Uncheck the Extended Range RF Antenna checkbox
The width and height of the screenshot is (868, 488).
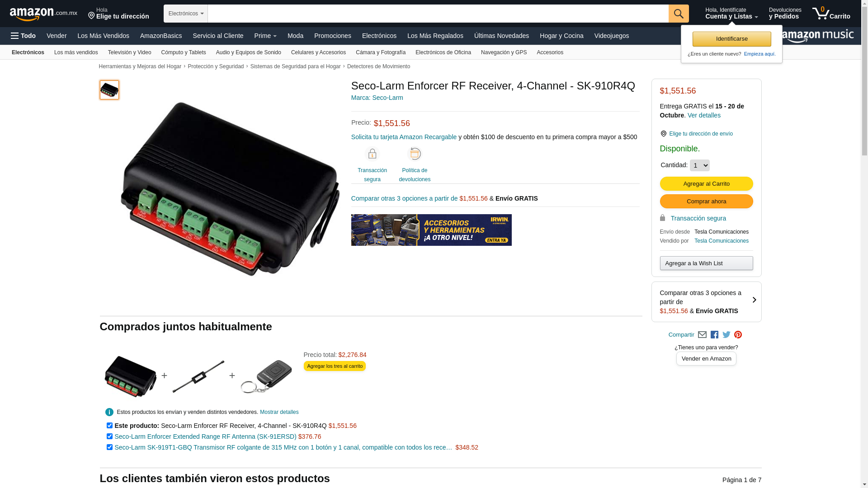(x=109, y=436)
